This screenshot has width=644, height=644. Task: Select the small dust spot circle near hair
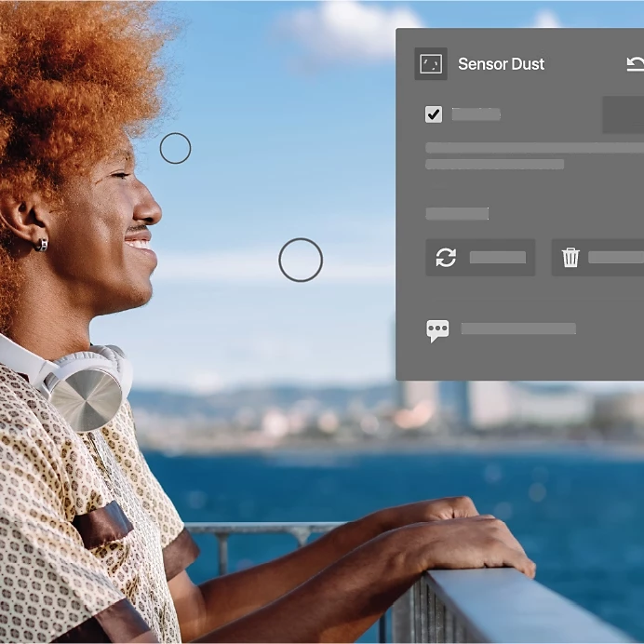pyautogui.click(x=175, y=148)
